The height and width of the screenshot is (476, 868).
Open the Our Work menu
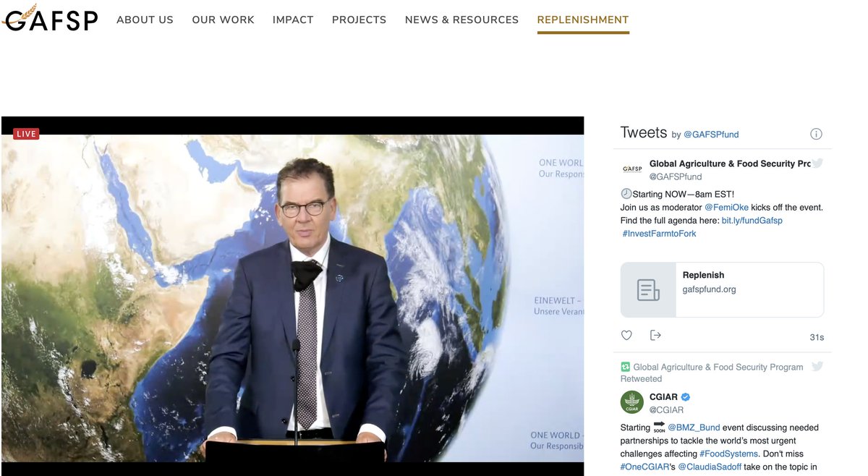[x=223, y=20]
